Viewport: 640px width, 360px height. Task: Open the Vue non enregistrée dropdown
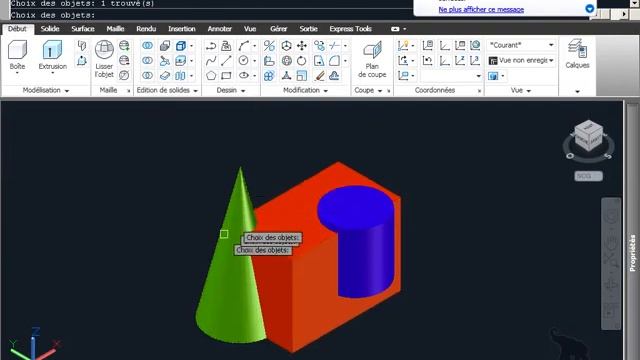click(x=521, y=60)
